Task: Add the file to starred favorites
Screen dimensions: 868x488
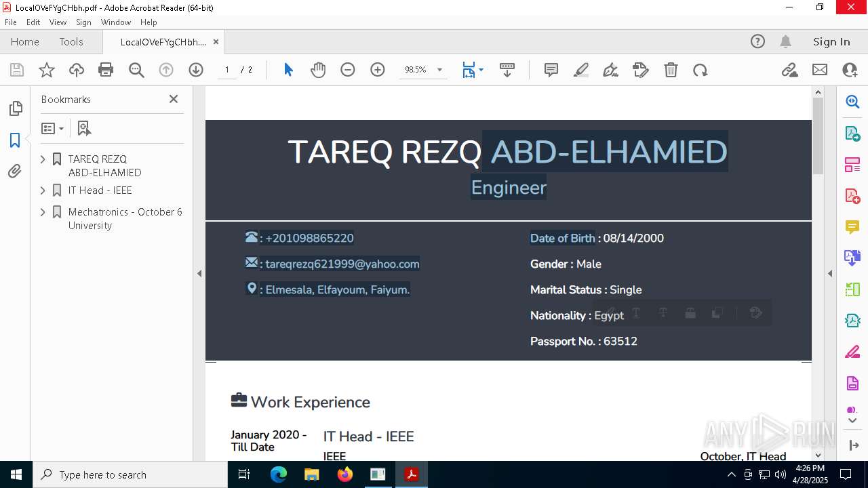Action: click(x=47, y=70)
